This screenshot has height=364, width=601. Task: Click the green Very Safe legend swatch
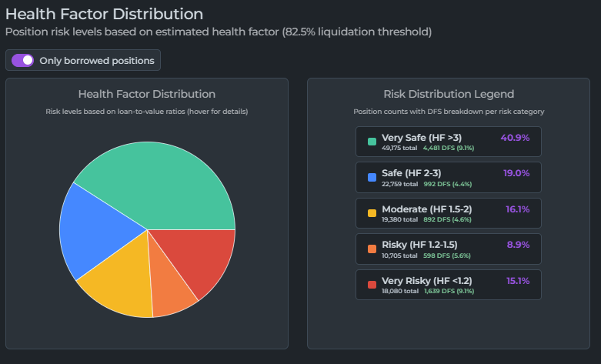(372, 142)
